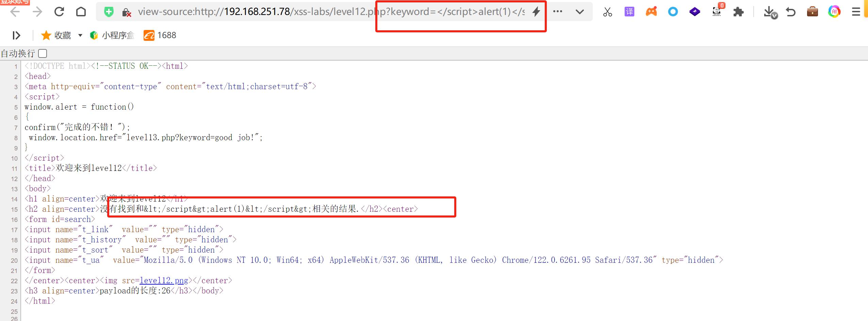This screenshot has height=321, width=868.
Task: Click the scissors screenshot tool icon
Action: click(607, 12)
